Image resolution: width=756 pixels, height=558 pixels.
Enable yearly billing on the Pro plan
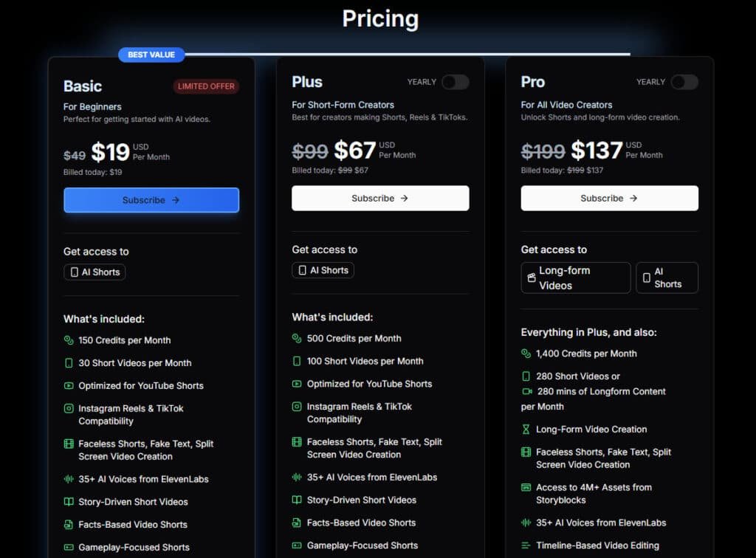pyautogui.click(x=684, y=82)
